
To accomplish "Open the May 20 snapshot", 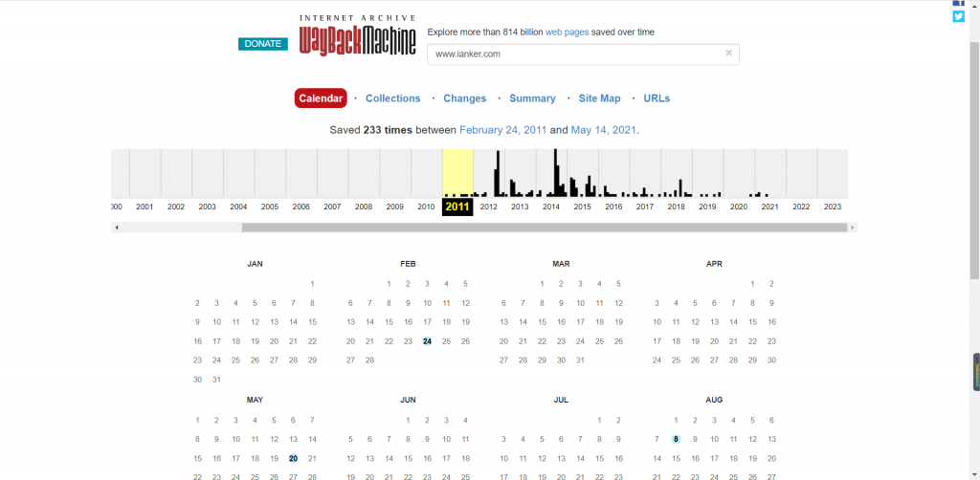I will click(293, 458).
